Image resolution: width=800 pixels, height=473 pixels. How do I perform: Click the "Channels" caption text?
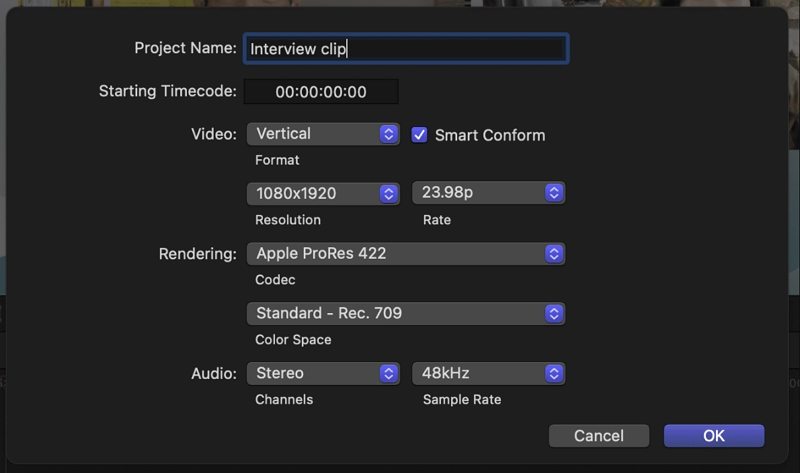(x=284, y=400)
